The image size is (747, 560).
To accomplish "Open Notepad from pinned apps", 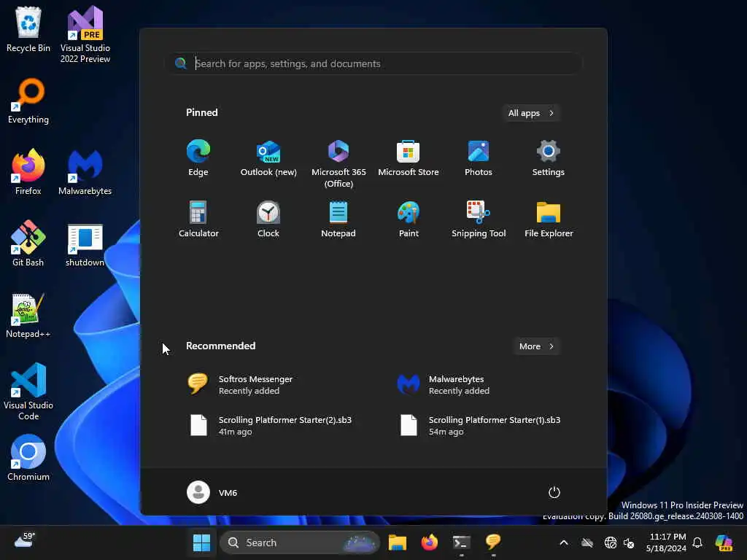I will tap(338, 219).
